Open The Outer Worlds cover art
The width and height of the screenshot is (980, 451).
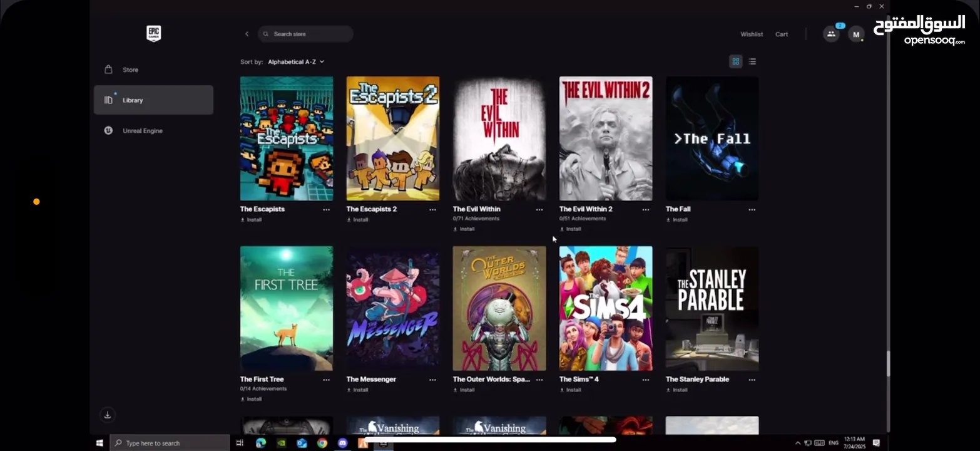tap(499, 308)
